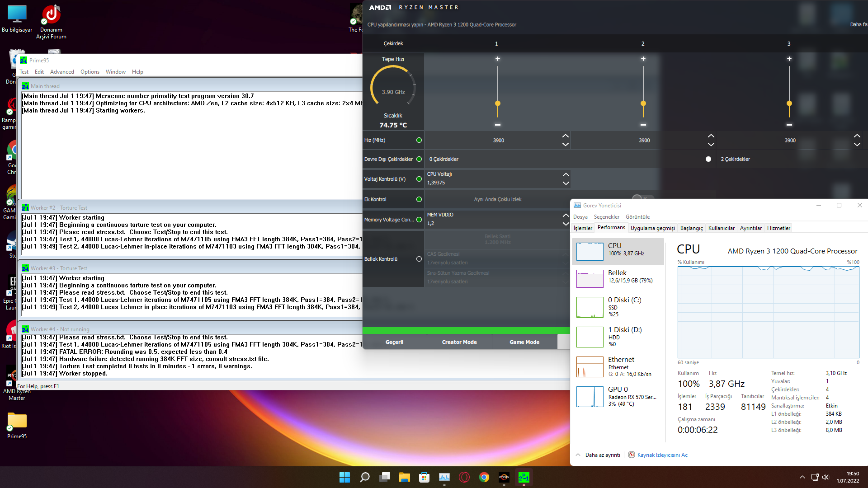The width and height of the screenshot is (868, 488).
Task: Select the 2 Çekirdekler radio option
Action: pos(708,159)
